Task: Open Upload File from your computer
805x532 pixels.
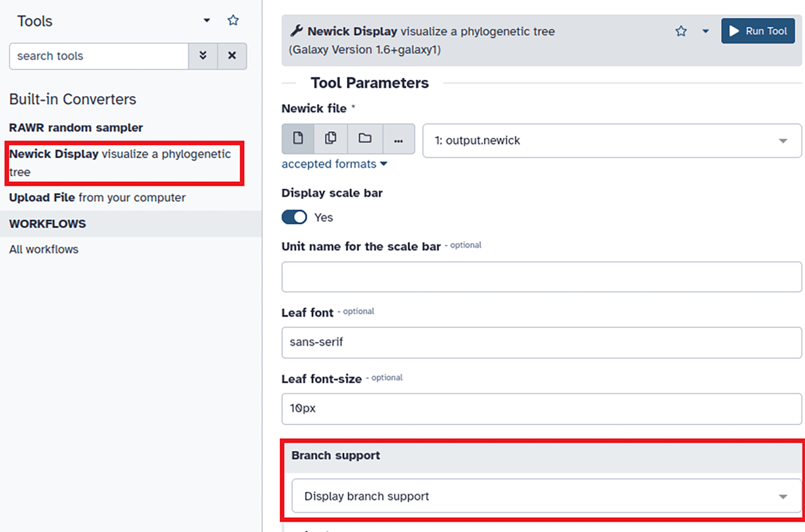Action: 97,197
